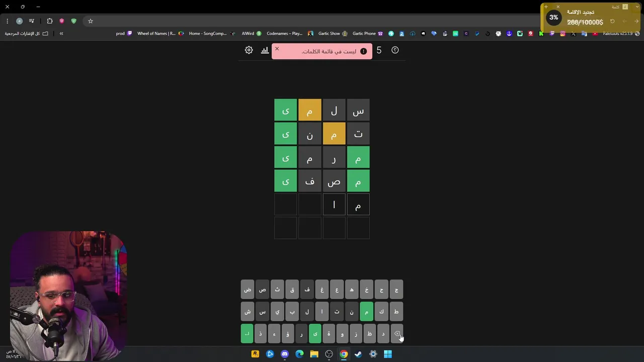Tap the ك key on the keyboard
The image size is (644, 362).
(x=381, y=312)
